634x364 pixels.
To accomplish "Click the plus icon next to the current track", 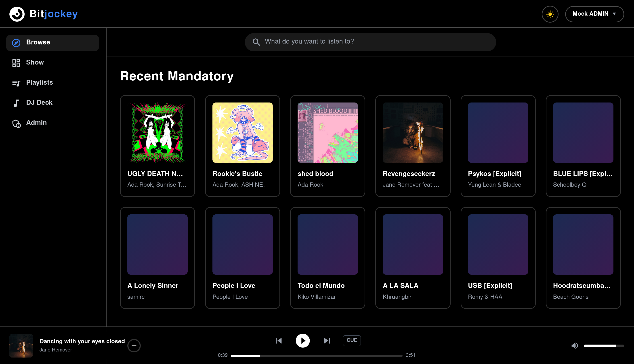I will pos(134,345).
